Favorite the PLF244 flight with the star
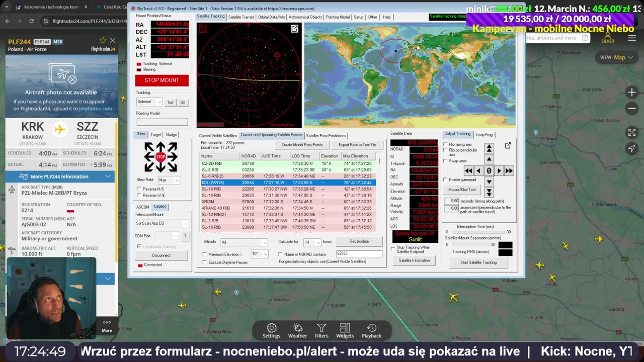This screenshot has width=644, height=362. pyautogui.click(x=103, y=40)
